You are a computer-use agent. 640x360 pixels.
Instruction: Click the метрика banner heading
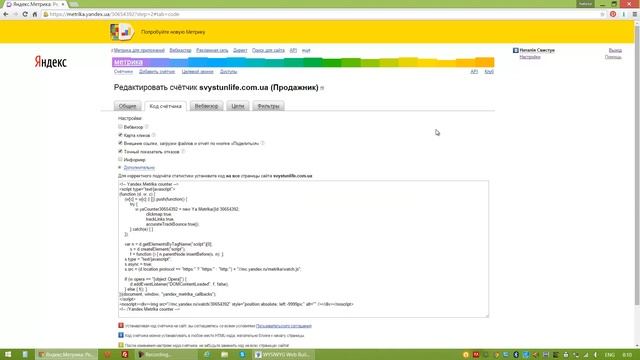click(128, 62)
